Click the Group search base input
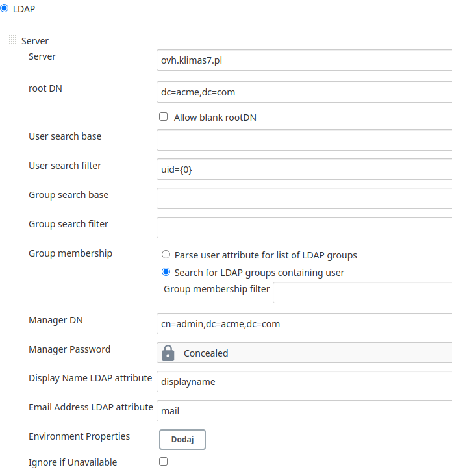The height and width of the screenshot is (476, 452). [x=304, y=198]
